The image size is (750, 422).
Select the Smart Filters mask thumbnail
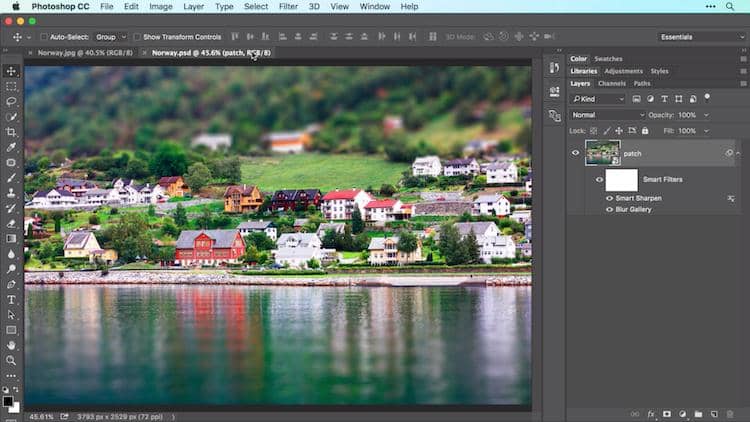[x=621, y=180]
